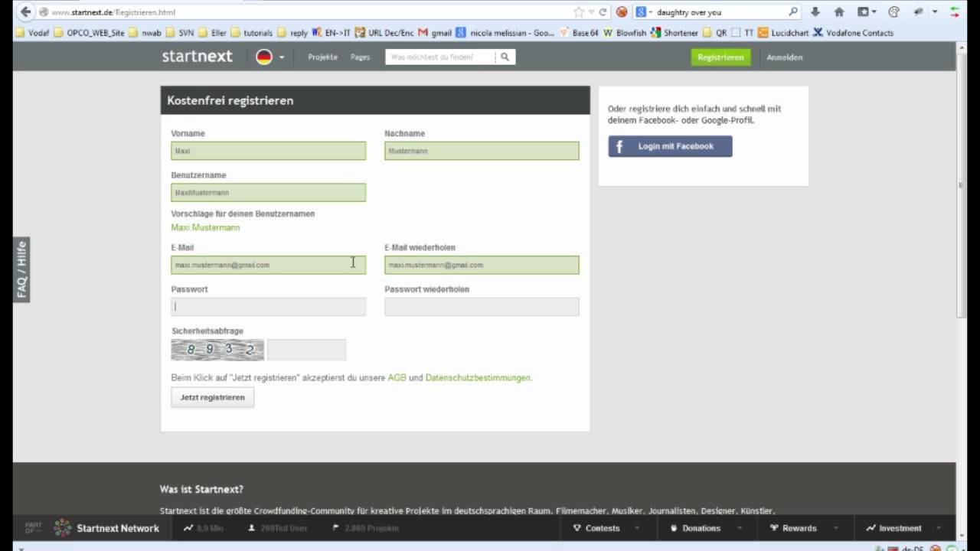Click the page vertical scrollbar thumb
Viewport: 980px width, 551px height.
click(962, 184)
